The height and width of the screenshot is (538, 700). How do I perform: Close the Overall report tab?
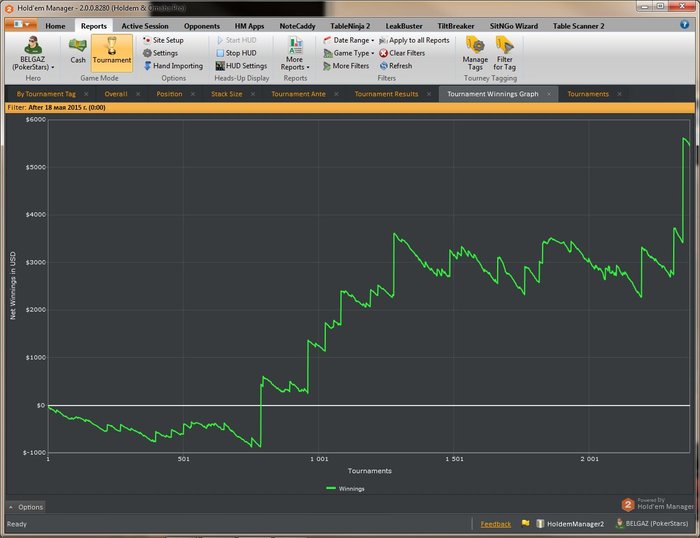point(138,94)
